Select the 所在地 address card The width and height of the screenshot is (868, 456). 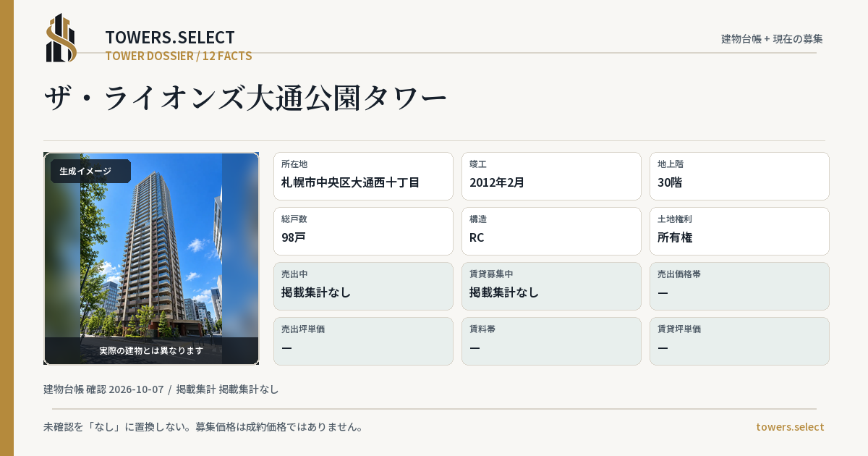[x=363, y=176]
